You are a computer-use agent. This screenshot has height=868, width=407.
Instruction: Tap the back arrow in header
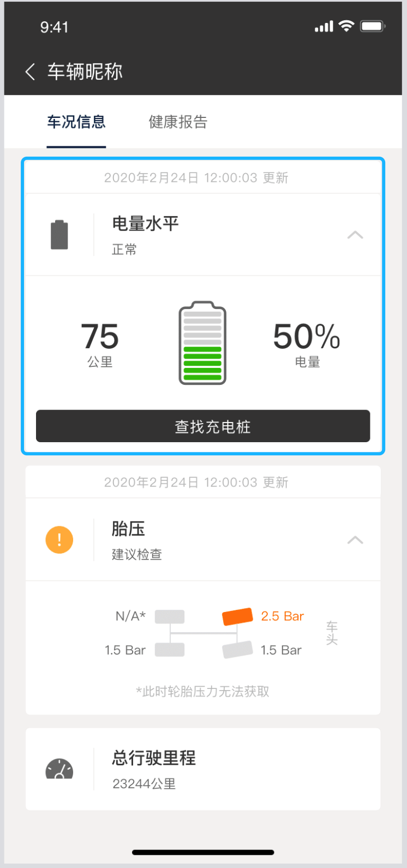click(x=31, y=72)
